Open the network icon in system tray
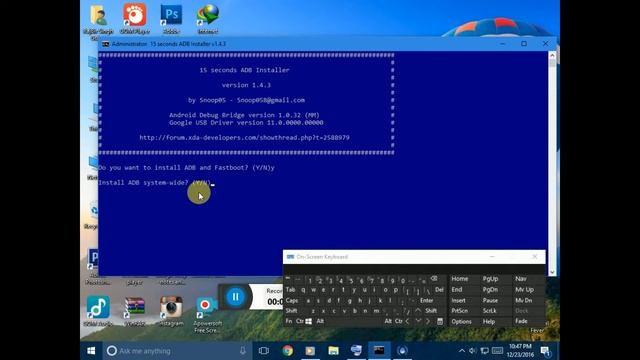Viewport: 640px width, 360px height. click(x=484, y=351)
